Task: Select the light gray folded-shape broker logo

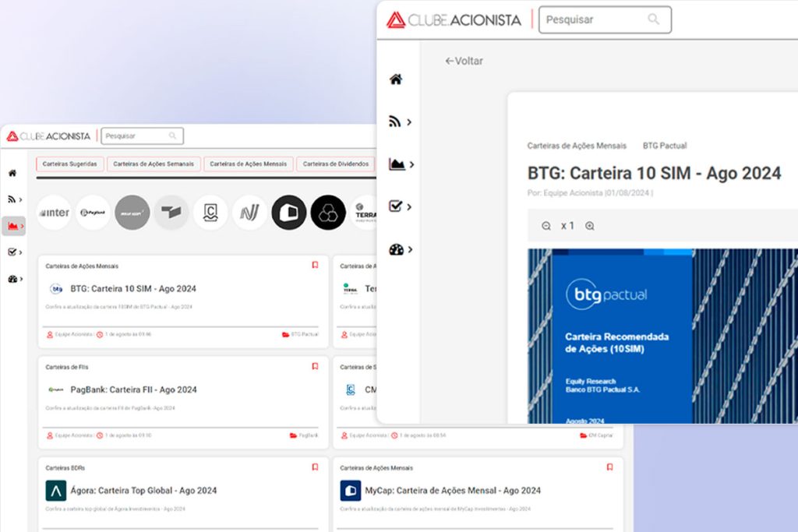Action: [x=171, y=213]
